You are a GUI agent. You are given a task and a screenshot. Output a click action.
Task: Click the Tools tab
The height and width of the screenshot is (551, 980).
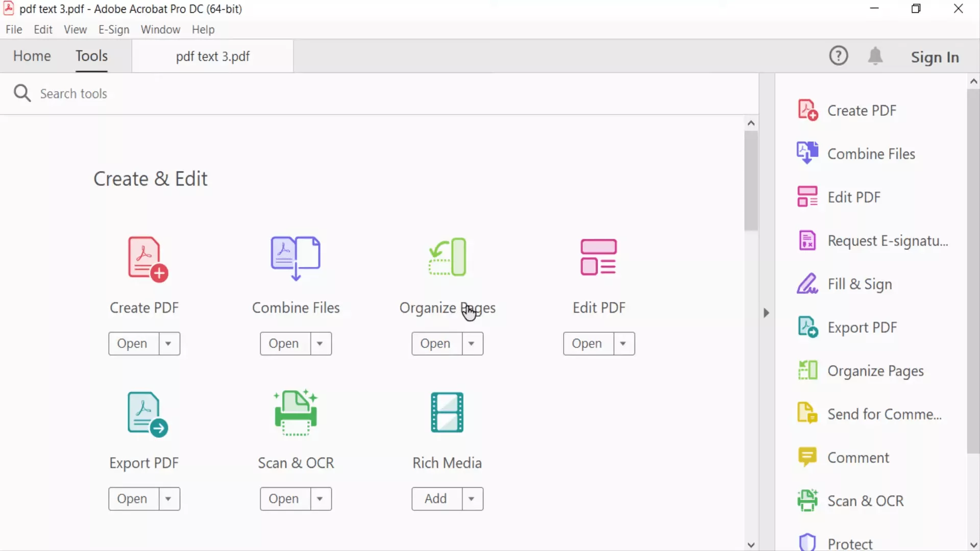point(91,56)
